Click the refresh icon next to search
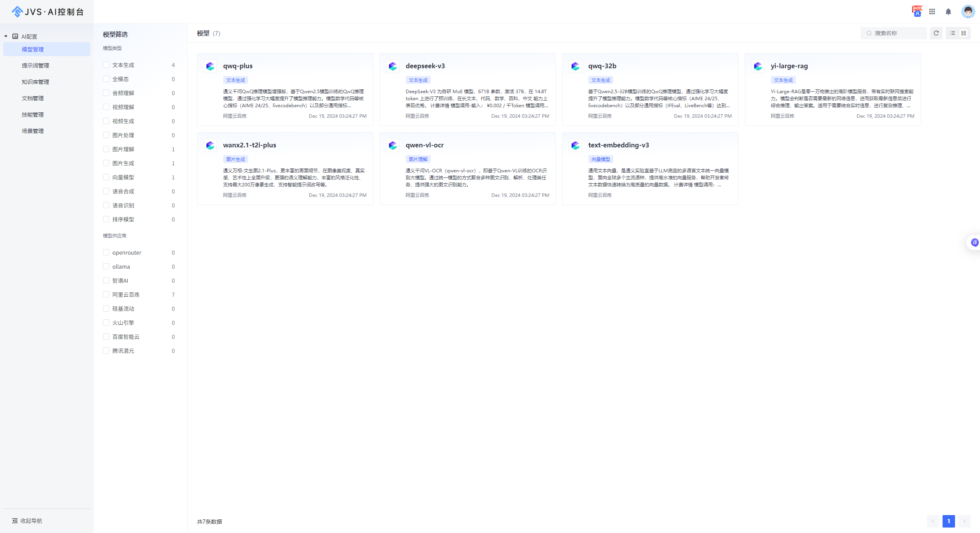Screen dimensions: 980x533 (x=936, y=33)
